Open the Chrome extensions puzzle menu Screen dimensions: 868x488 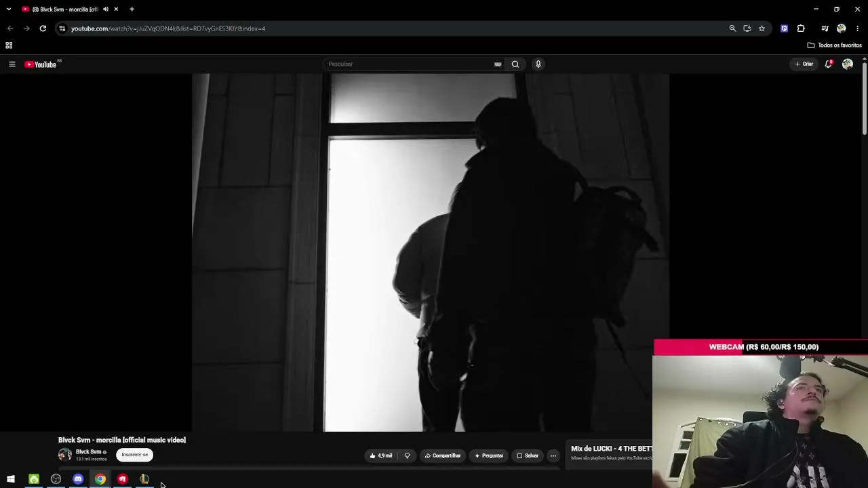(x=801, y=28)
